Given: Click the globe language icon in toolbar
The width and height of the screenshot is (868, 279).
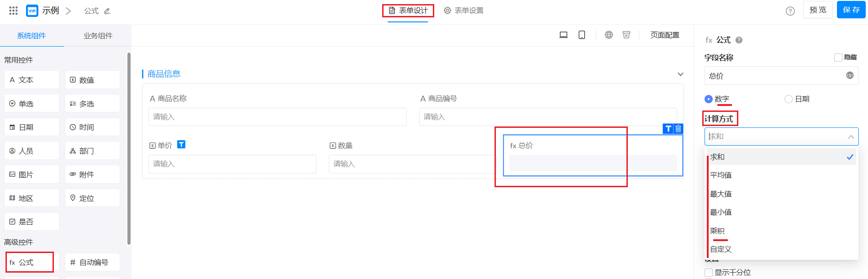Looking at the screenshot, I should coord(609,35).
